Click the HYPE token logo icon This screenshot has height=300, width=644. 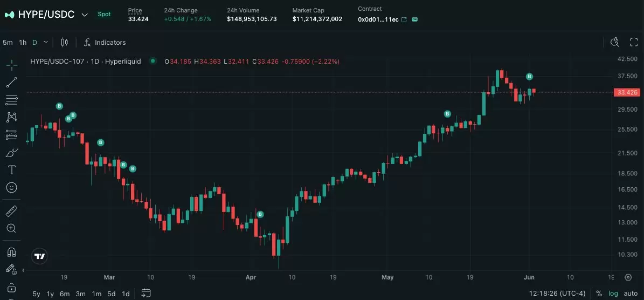(x=10, y=15)
